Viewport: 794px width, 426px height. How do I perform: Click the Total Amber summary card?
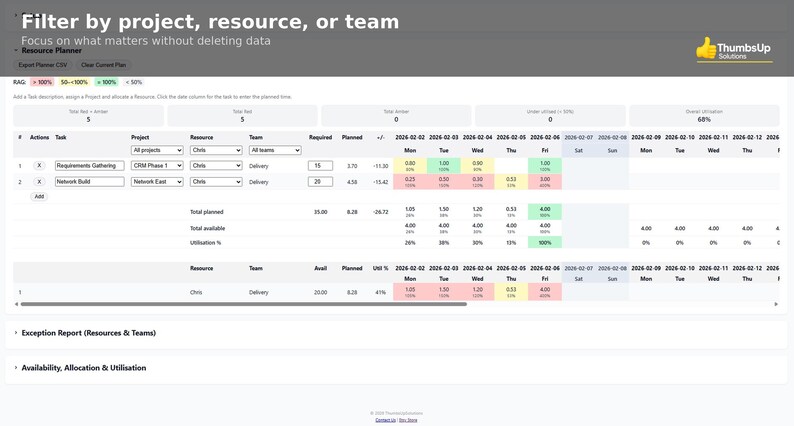click(x=396, y=115)
